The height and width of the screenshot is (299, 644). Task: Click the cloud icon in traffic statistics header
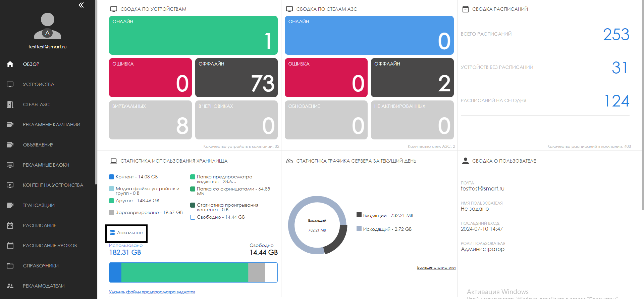pos(289,161)
